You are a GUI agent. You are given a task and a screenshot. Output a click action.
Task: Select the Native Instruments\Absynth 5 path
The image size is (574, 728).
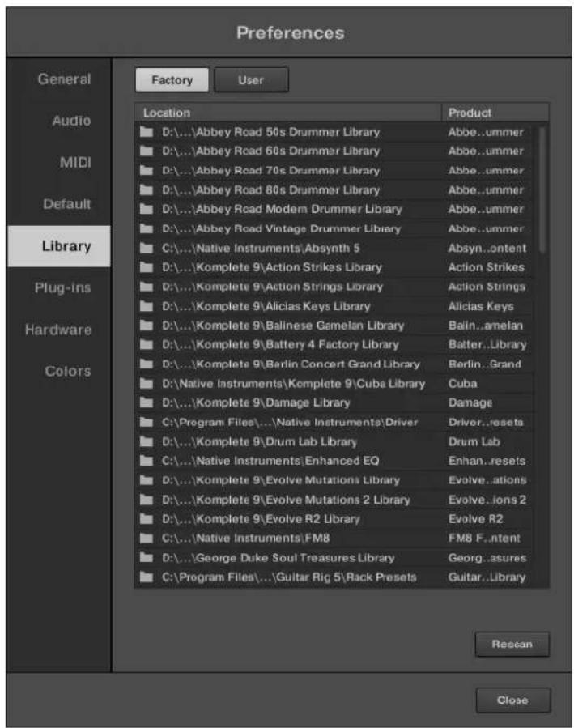click(261, 249)
